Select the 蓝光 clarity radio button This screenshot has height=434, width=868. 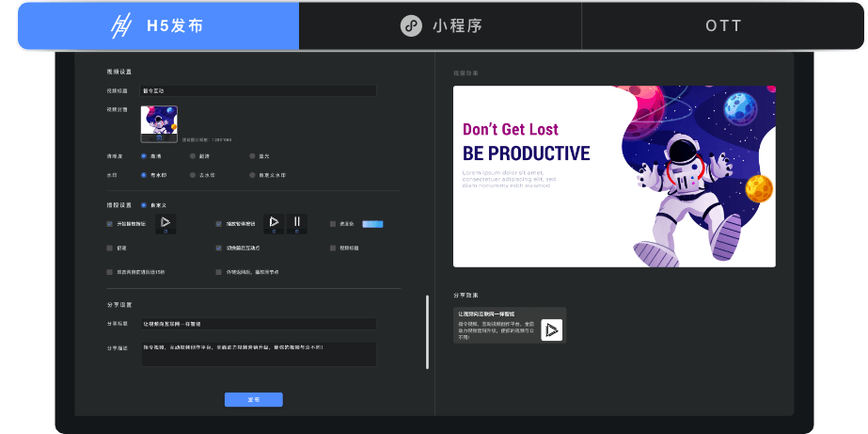[252, 156]
